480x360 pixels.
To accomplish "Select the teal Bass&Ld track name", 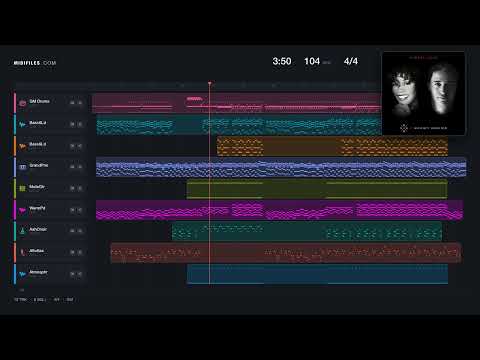I will point(38,123).
